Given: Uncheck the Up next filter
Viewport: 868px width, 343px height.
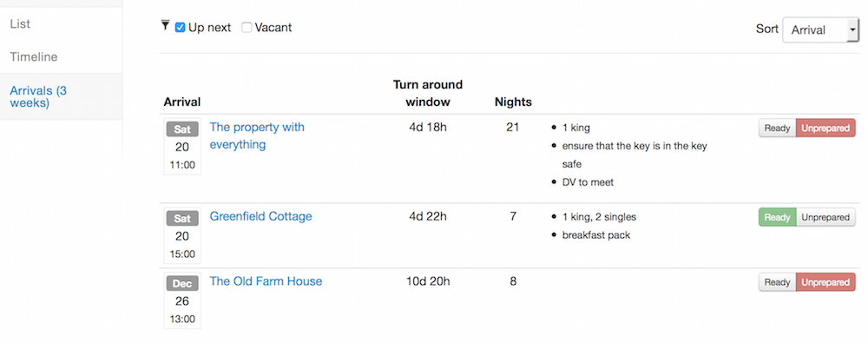Looking at the screenshot, I should coord(180,27).
